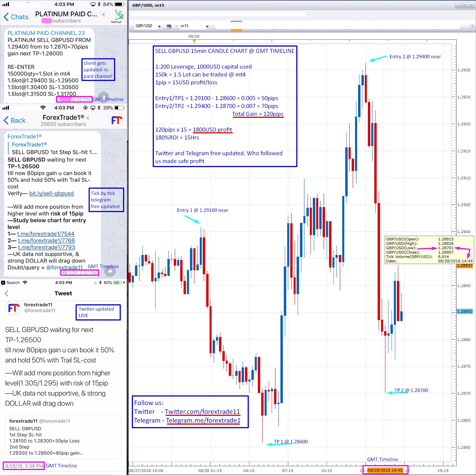Screen dimensions: 476x475
Task: Maximize the GBP/USD, m15 chart window
Action: [x=465, y=5]
